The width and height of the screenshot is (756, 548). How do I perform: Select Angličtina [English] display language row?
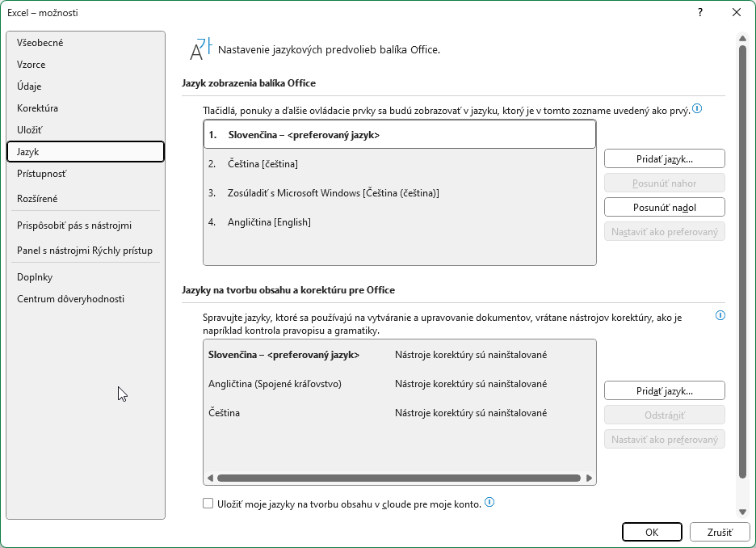tap(400, 222)
